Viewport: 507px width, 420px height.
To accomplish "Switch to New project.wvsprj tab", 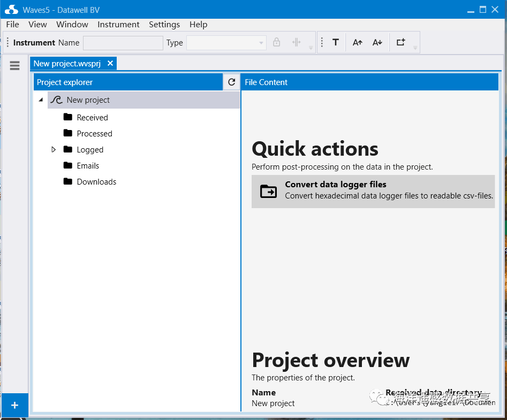I will click(67, 64).
